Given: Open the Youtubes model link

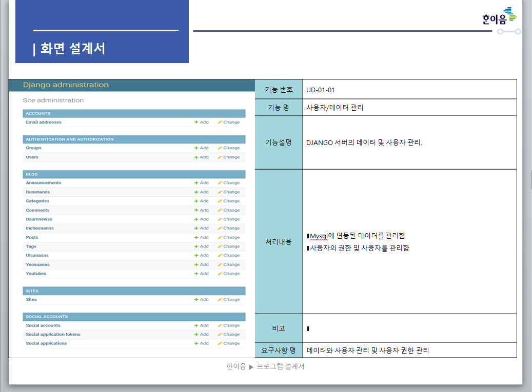Looking at the screenshot, I should [x=36, y=274].
